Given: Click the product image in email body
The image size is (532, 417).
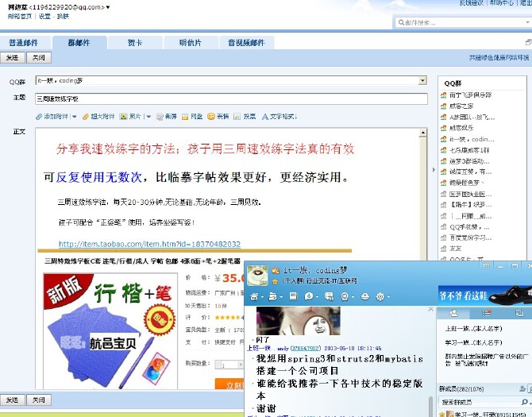Looking at the screenshot, I should 110,330.
